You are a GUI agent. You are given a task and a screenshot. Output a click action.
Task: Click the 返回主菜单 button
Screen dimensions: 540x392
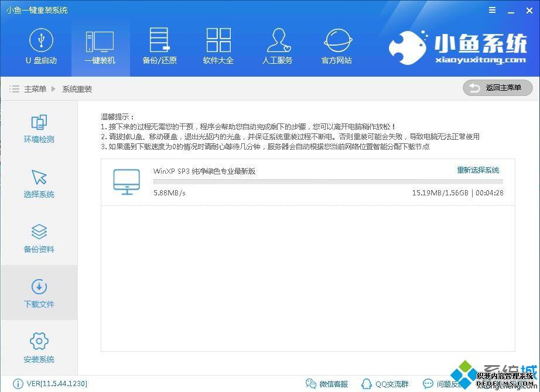click(x=497, y=88)
